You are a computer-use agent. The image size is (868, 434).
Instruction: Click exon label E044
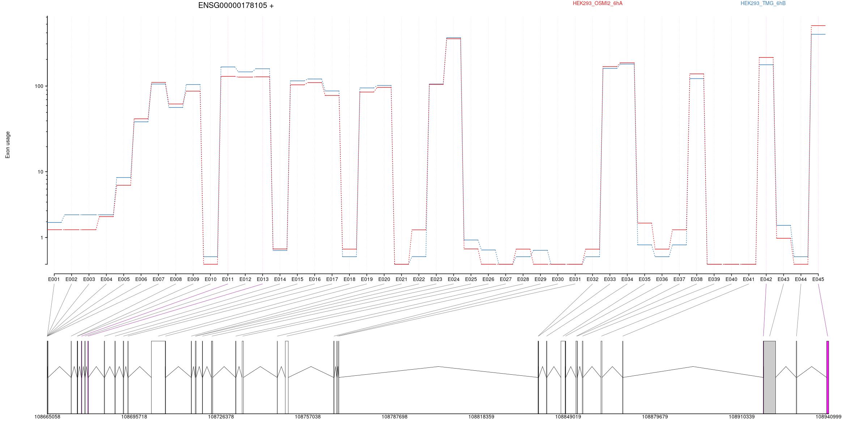coord(801,279)
